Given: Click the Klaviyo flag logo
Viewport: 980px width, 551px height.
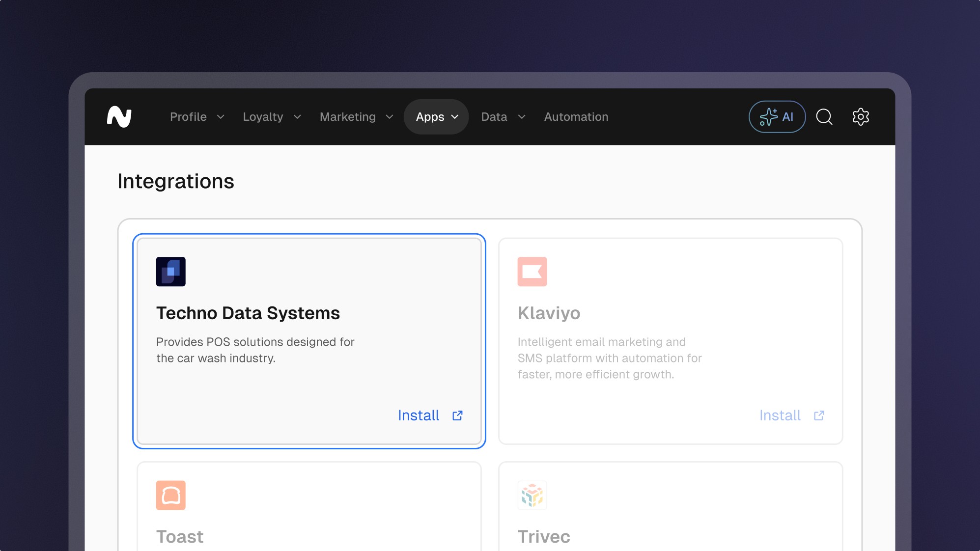Looking at the screenshot, I should tap(532, 272).
